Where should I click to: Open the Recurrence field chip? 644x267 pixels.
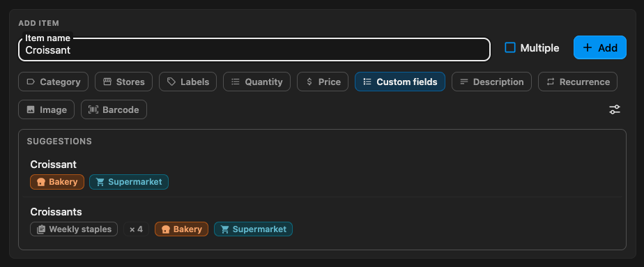point(578,82)
